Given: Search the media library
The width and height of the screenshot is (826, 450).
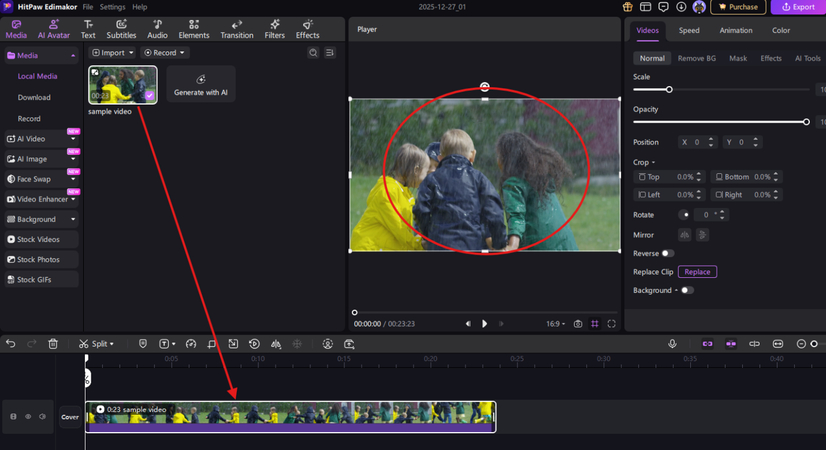Looking at the screenshot, I should coord(313,53).
